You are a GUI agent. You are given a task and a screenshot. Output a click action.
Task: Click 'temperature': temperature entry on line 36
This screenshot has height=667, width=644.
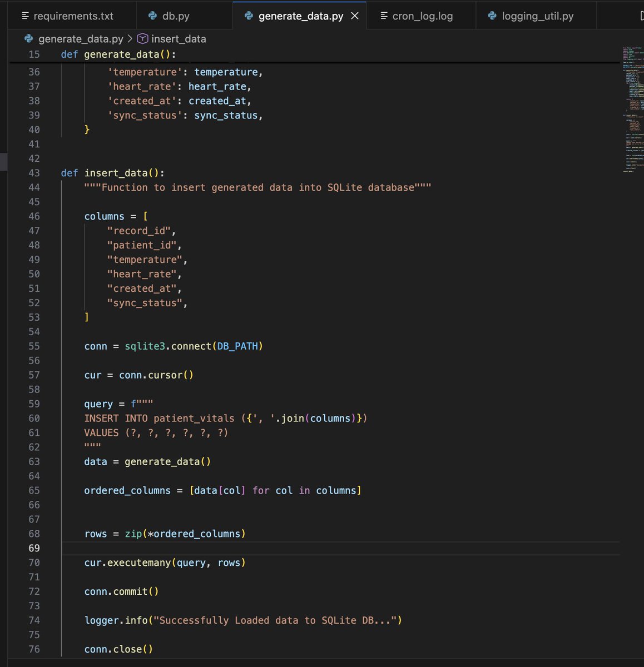click(185, 72)
